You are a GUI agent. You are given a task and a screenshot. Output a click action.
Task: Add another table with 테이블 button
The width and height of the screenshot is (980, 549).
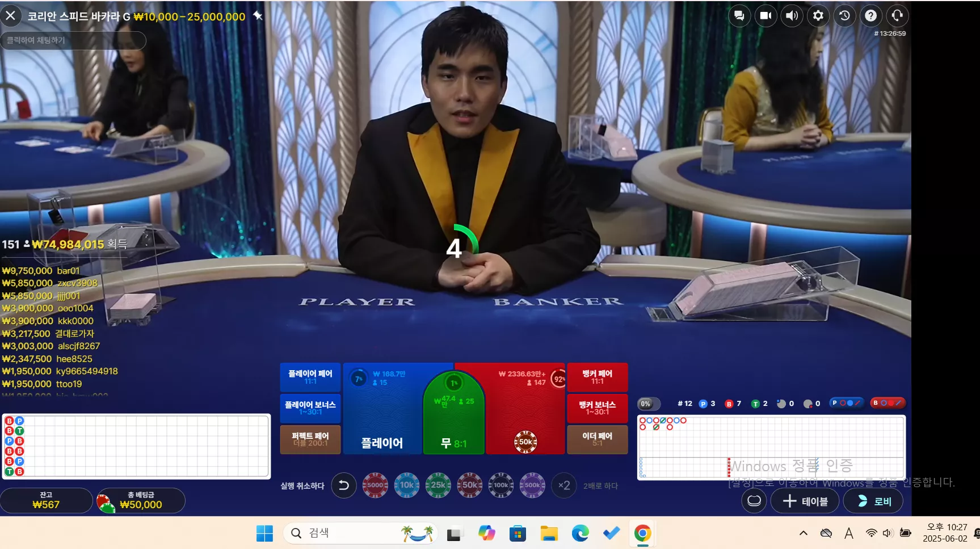point(805,501)
